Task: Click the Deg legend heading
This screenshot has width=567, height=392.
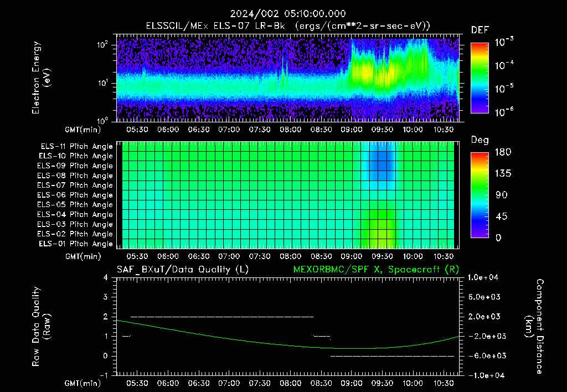Action: pos(480,140)
